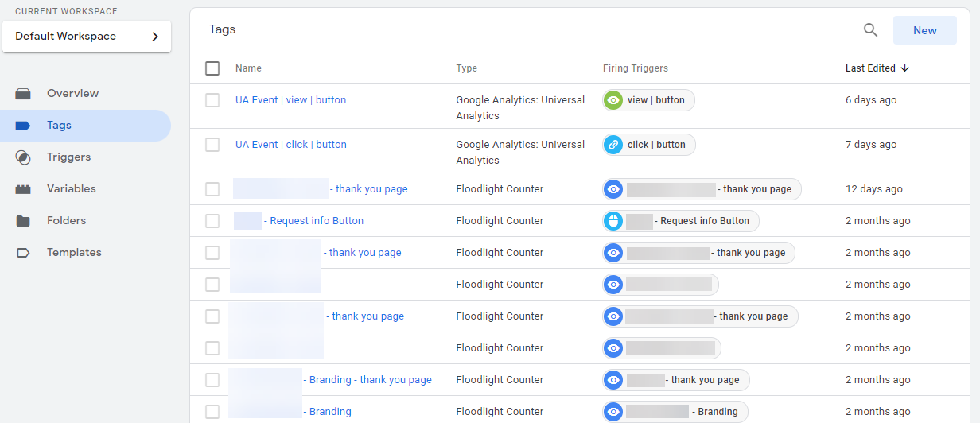The height and width of the screenshot is (423, 980).
Task: Open the Default Workspace selector
Action: tap(87, 37)
